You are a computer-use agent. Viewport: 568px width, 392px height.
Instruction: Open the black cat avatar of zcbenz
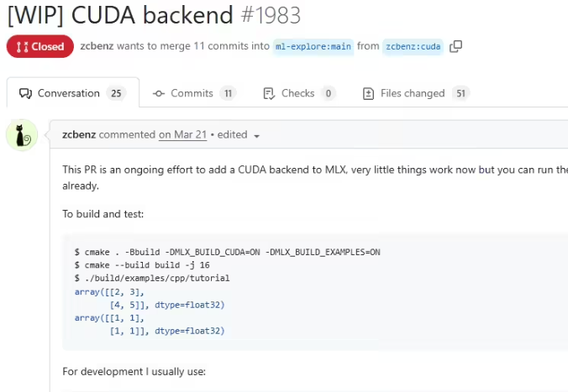tap(22, 135)
